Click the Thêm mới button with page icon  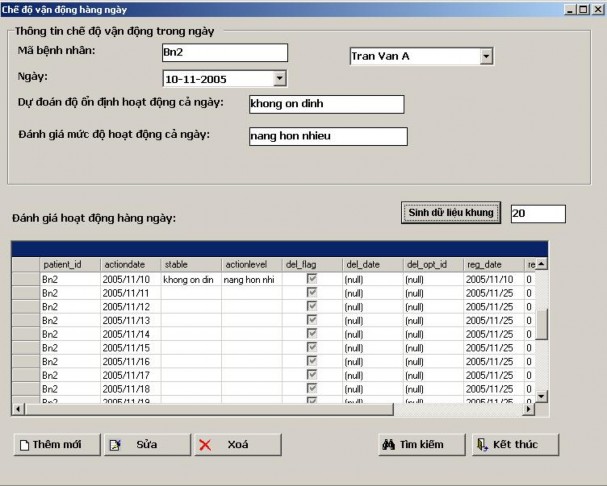coord(56,444)
